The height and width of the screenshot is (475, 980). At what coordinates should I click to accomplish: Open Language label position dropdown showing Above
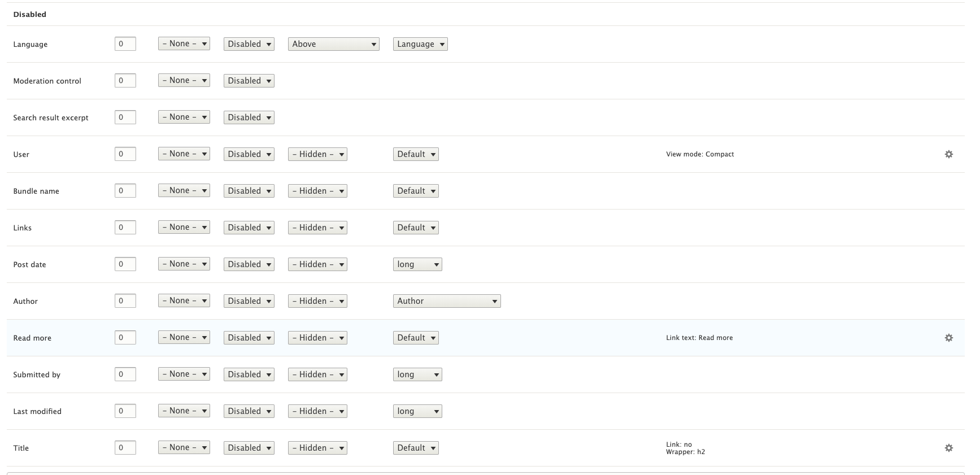333,44
